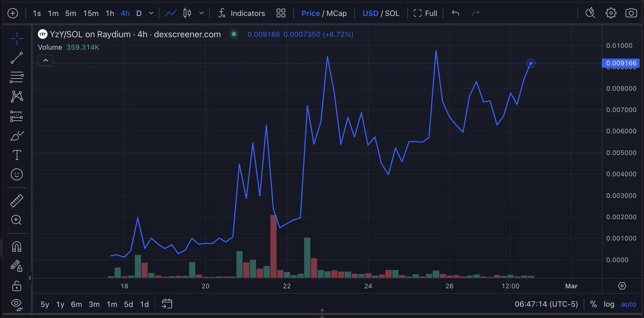
Task: Click the green market status dot
Action: pyautogui.click(x=233, y=34)
